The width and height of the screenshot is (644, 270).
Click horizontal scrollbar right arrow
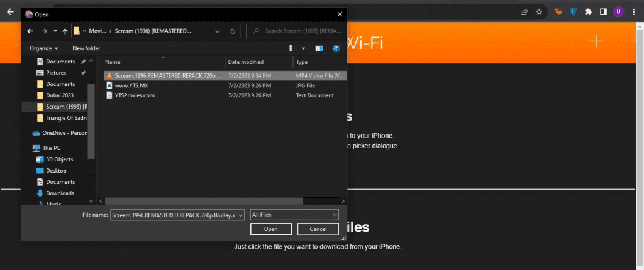pos(343,201)
